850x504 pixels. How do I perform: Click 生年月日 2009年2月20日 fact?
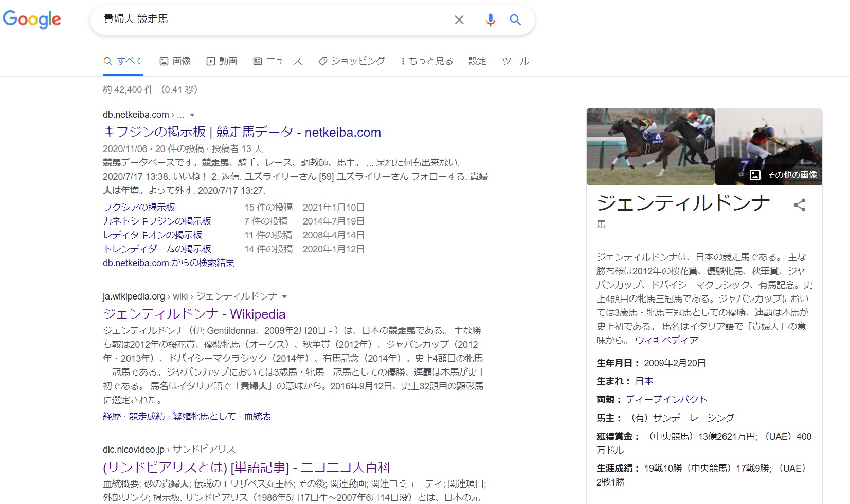point(651,363)
